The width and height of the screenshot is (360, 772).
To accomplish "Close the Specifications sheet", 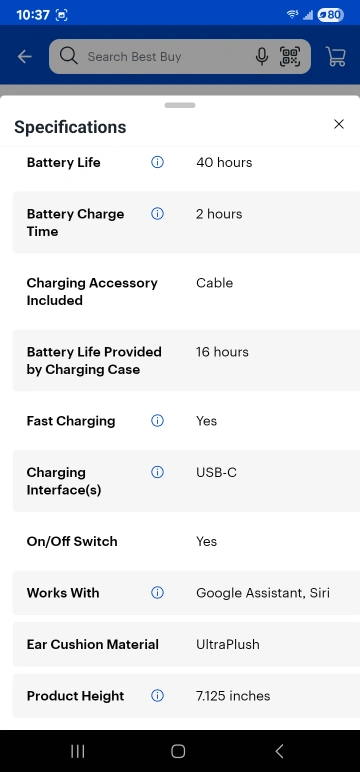I will point(339,124).
